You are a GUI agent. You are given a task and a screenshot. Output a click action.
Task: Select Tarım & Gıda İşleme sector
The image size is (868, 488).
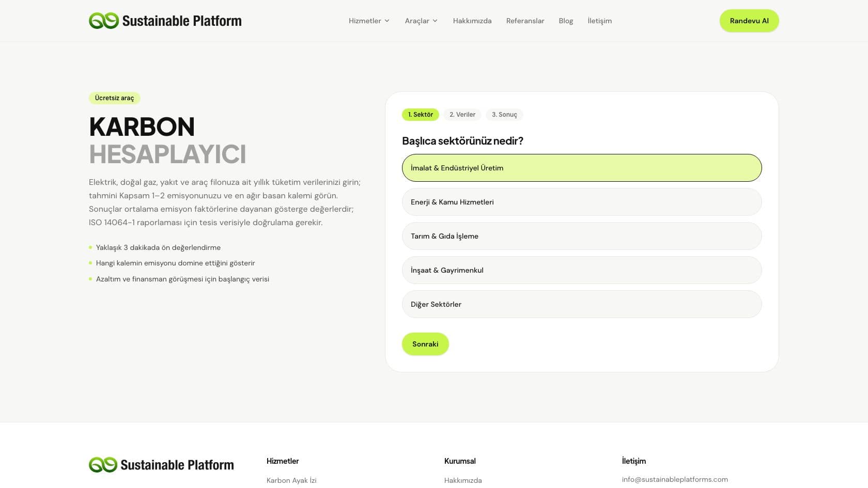coord(582,236)
